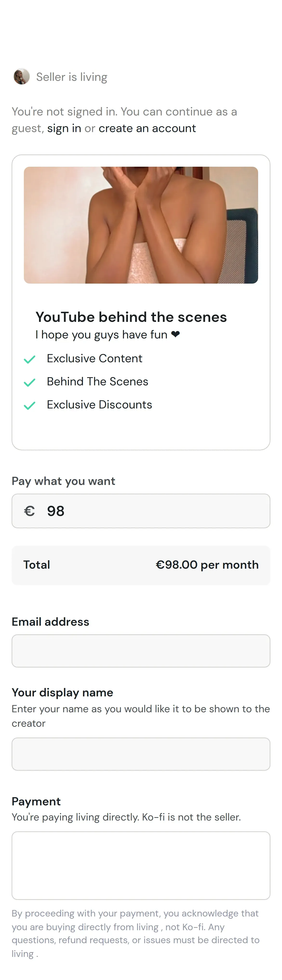Screen dimensions: 282x980
Task: Click 'create an account' link
Action: pyautogui.click(x=147, y=129)
